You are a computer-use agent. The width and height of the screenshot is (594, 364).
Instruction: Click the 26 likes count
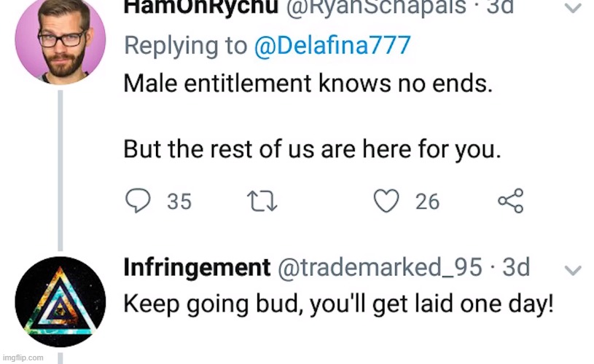pyautogui.click(x=428, y=202)
